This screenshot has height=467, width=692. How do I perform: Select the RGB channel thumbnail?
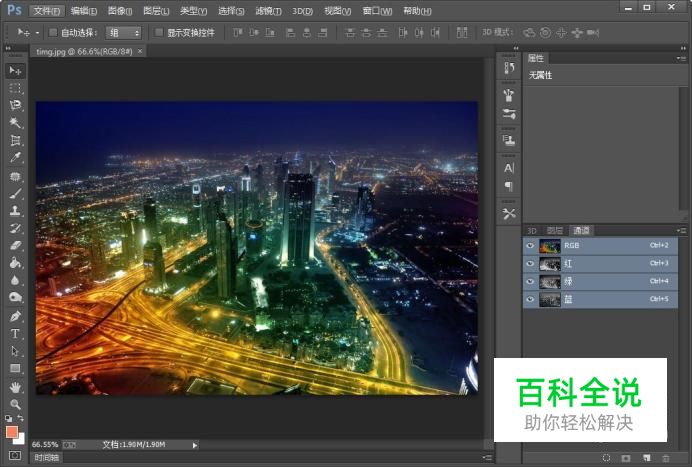pyautogui.click(x=550, y=246)
